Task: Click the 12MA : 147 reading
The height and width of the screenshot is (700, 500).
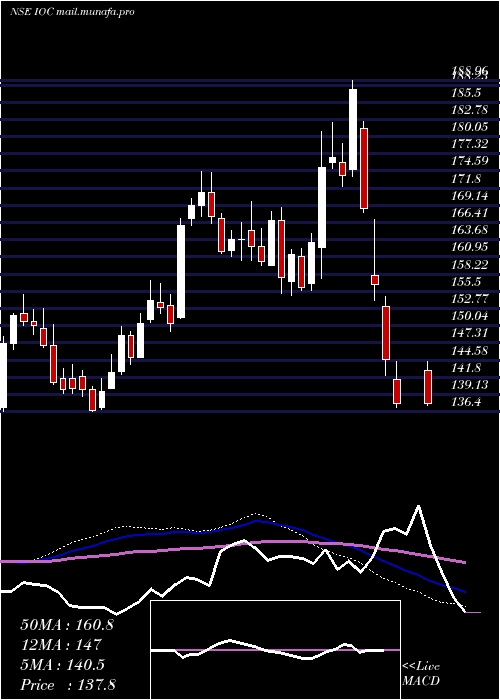Action: (61, 645)
